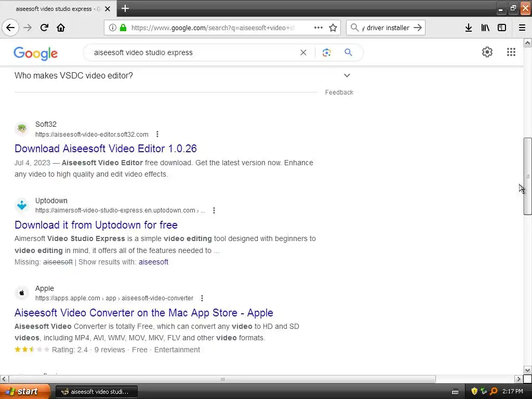Screen dimensions: 532x399
Task: Click the blue Google search magnifier button
Action: click(348, 52)
